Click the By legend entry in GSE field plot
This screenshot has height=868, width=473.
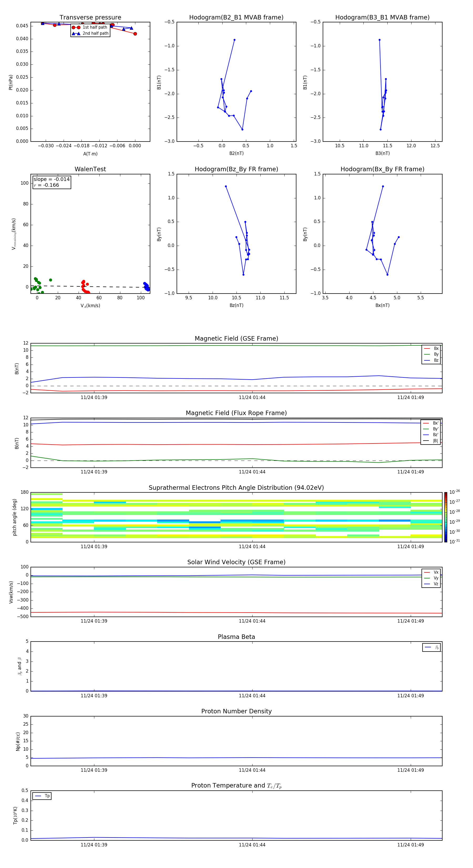pos(431,355)
